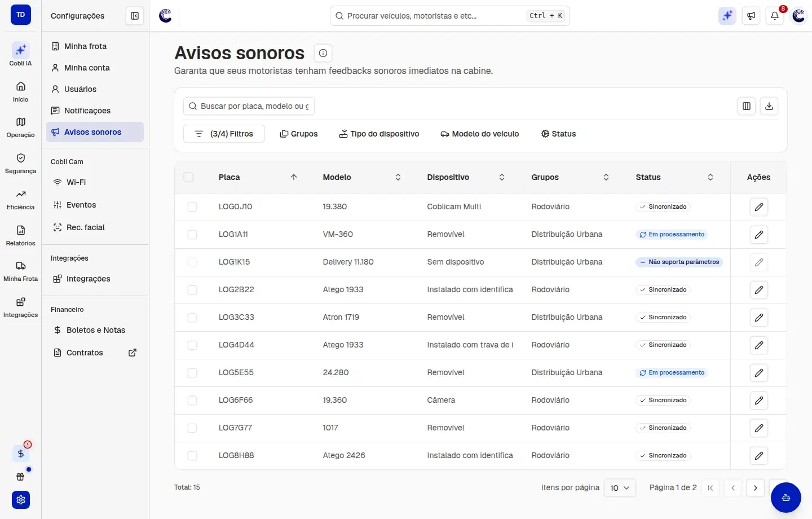This screenshot has height=519, width=812.
Task: Check the LOG0J10 row checkbox
Action: coord(192,207)
